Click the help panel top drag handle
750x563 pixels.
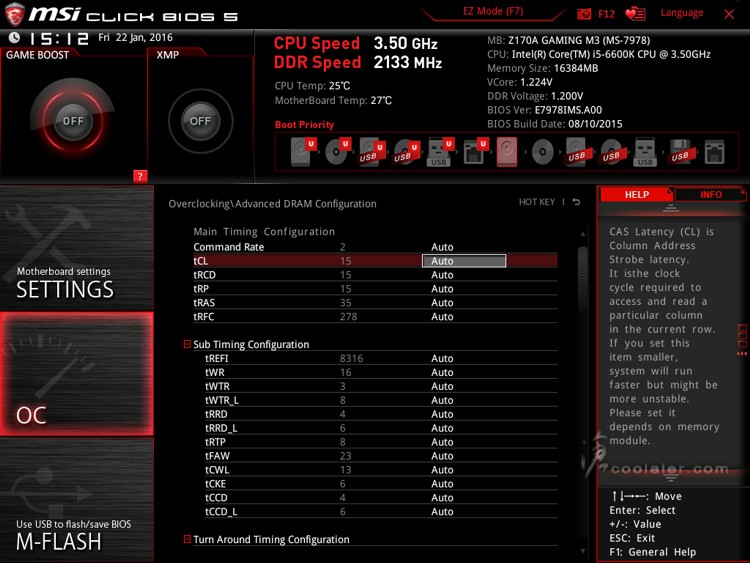point(671,208)
